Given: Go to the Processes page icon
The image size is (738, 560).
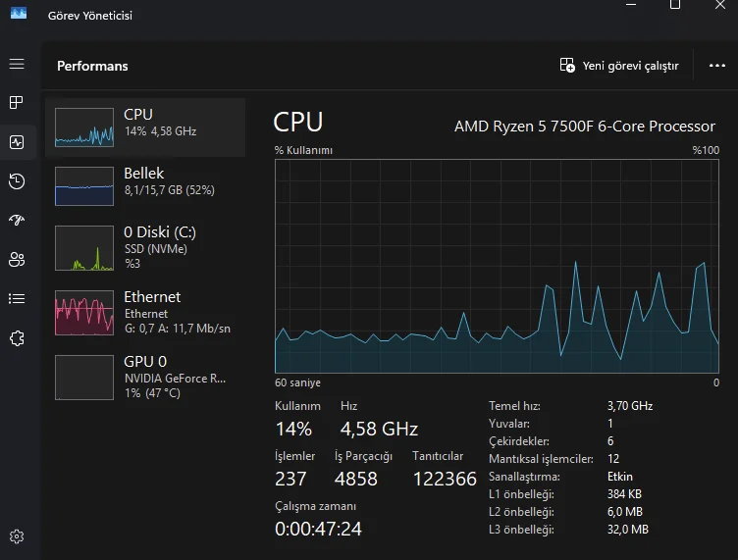Looking at the screenshot, I should pyautogui.click(x=17, y=103).
